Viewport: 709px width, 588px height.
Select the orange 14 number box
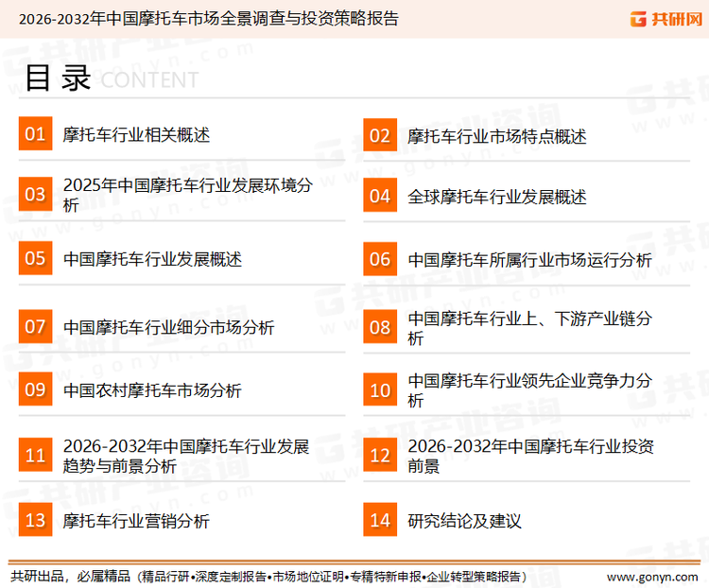tap(380, 520)
